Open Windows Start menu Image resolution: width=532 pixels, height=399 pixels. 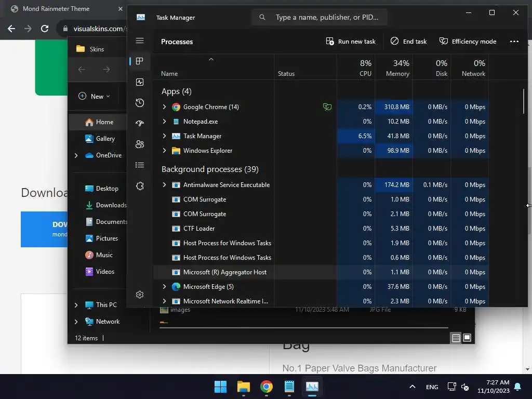click(x=220, y=387)
